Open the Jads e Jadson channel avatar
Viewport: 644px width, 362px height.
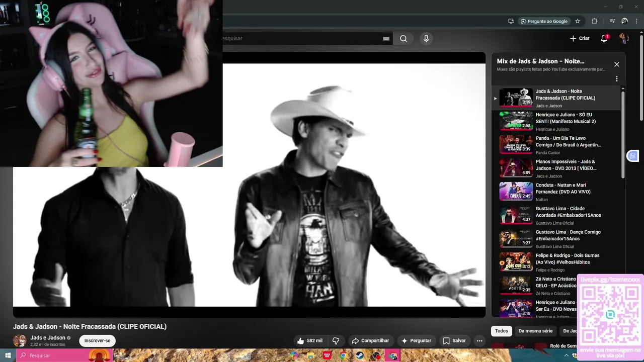tap(20, 340)
